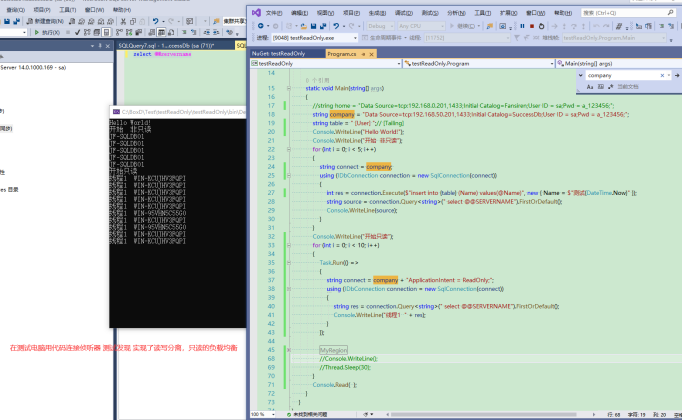The height and width of the screenshot is (420, 682).
Task: Open the 100 % zoom dropdown
Action: pos(265,412)
